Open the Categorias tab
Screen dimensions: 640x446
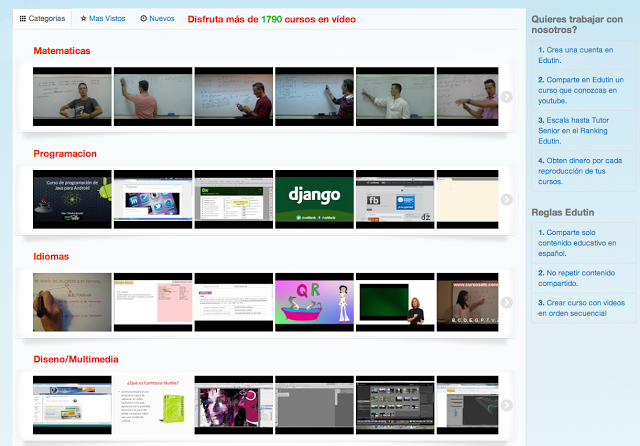click(x=42, y=19)
